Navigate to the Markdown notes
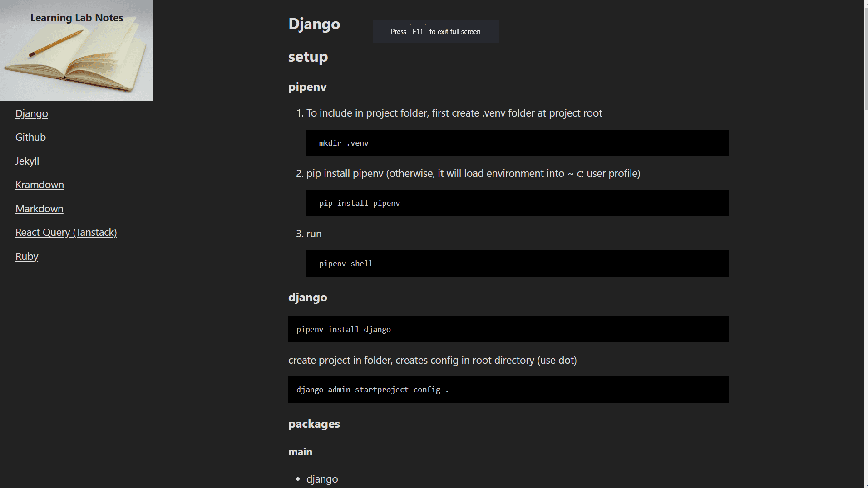Screen dimensions: 868x488 [x=39, y=209]
